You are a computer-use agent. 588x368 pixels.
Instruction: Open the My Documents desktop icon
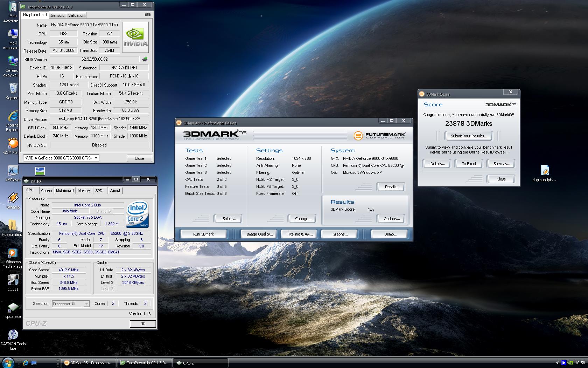[12, 12]
